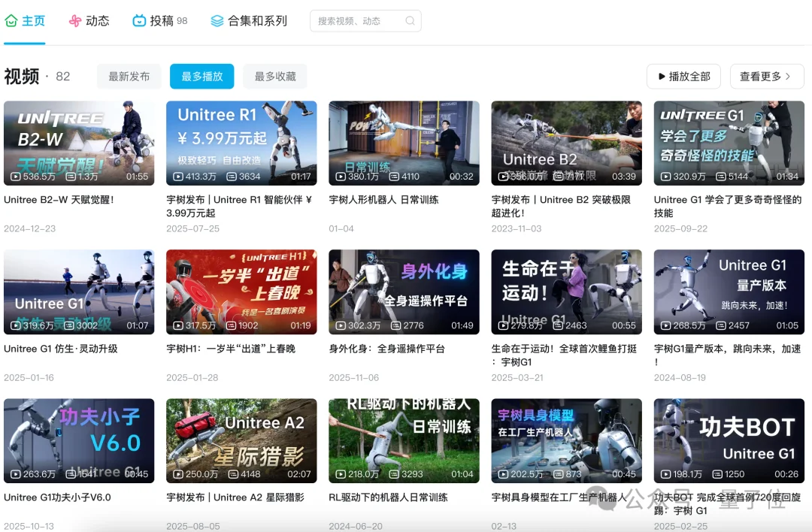The image size is (812, 532).
Task: Switch to the 投稿 tab
Action: click(x=160, y=20)
